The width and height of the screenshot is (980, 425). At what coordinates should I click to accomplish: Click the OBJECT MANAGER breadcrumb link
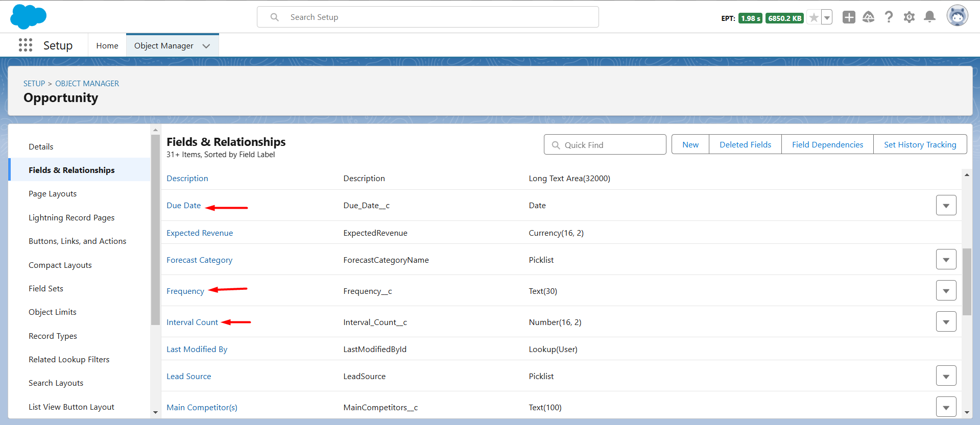point(87,83)
